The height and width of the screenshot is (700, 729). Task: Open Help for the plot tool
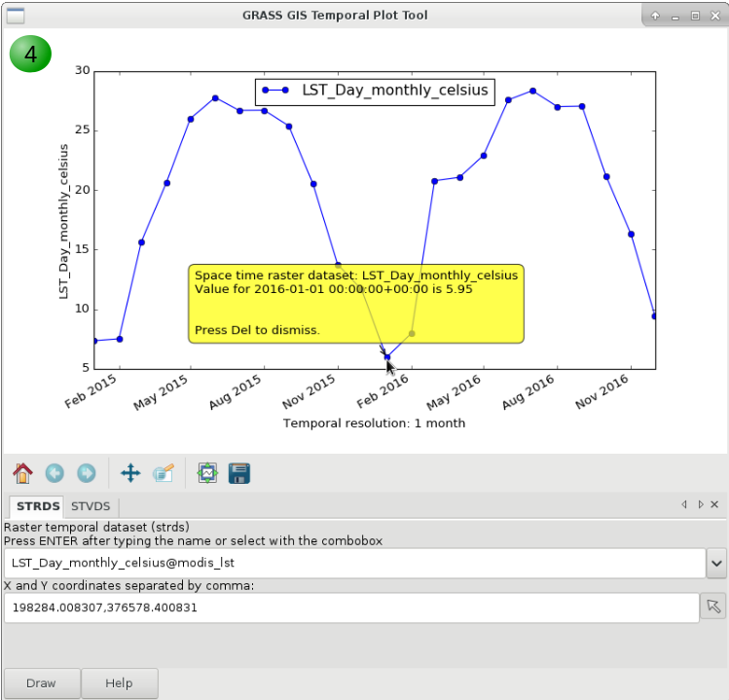(x=120, y=682)
